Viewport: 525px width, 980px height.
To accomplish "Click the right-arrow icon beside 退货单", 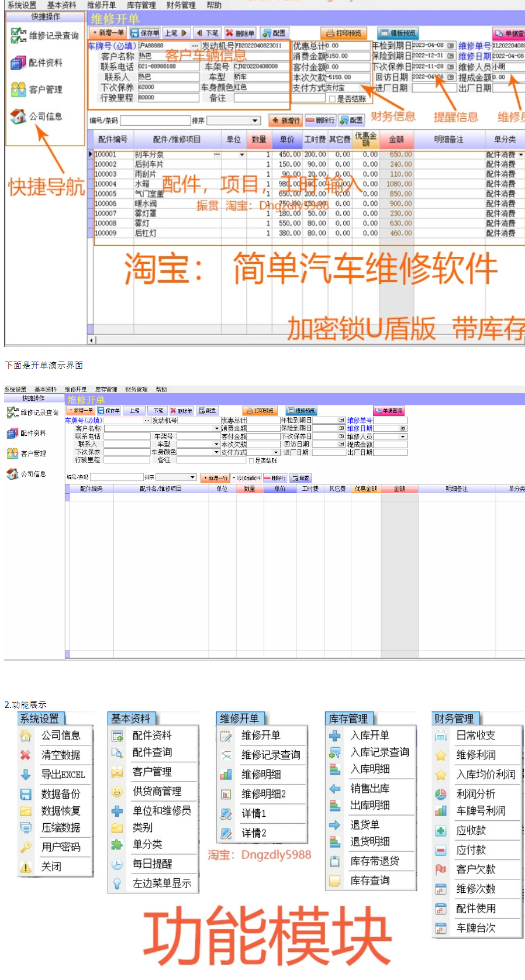I will [335, 825].
